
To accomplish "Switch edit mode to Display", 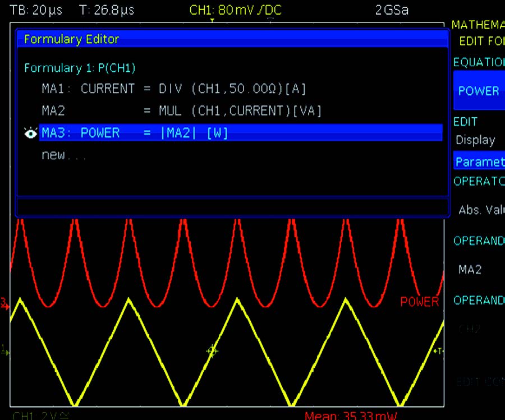I will [x=476, y=140].
